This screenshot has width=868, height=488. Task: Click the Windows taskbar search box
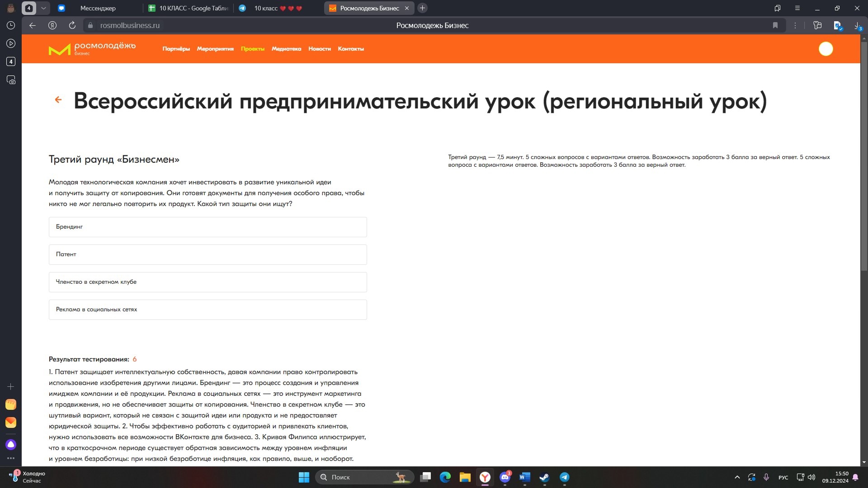point(364,477)
